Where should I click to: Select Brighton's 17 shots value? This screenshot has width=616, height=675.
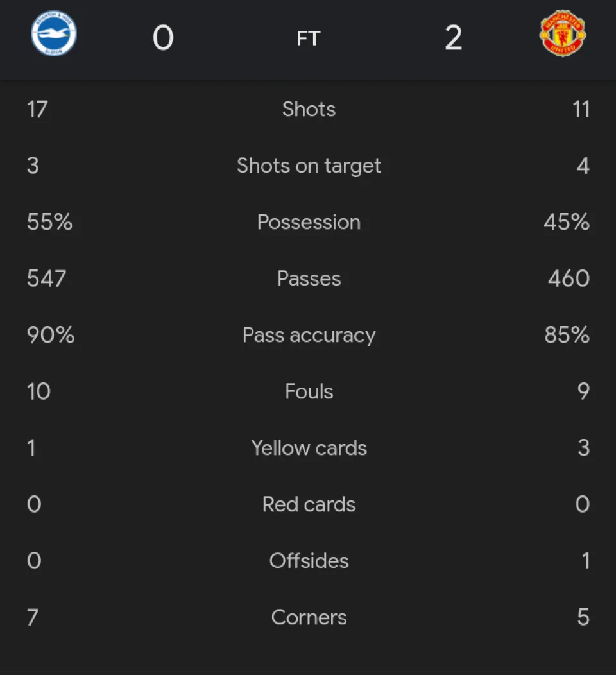point(37,109)
